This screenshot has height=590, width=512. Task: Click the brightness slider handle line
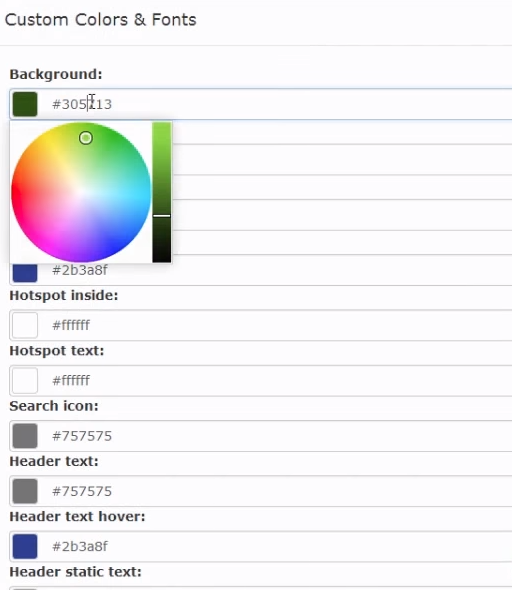tap(162, 216)
